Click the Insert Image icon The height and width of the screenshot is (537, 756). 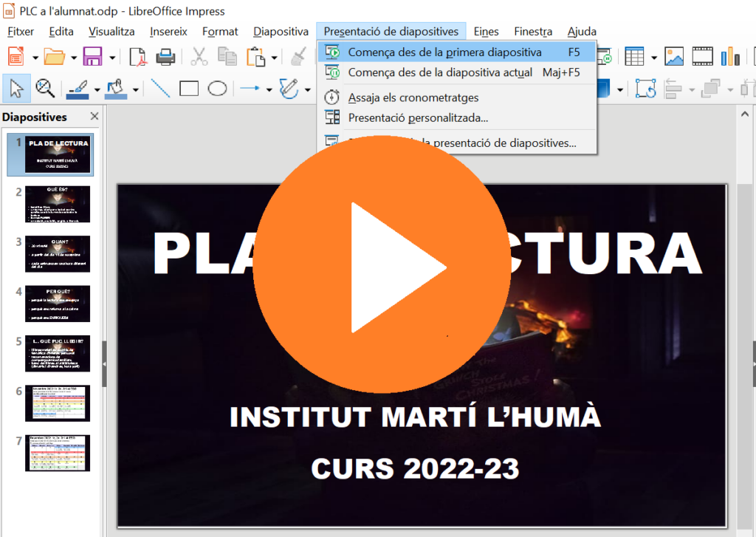click(673, 57)
